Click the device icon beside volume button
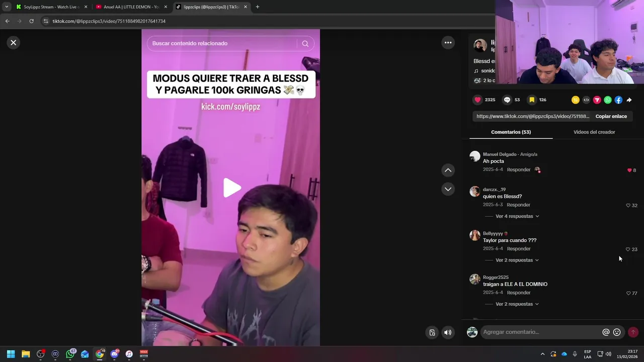The height and width of the screenshot is (362, 644). pos(432,332)
